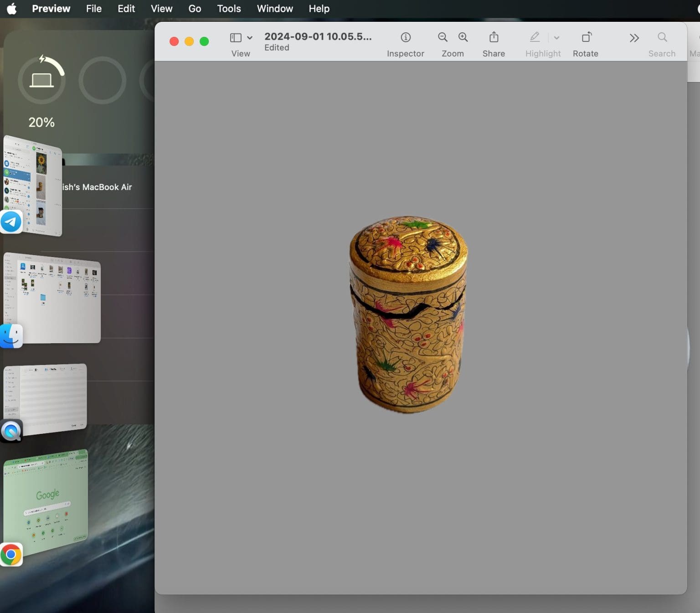Toggle the sidebar View panel

(235, 37)
